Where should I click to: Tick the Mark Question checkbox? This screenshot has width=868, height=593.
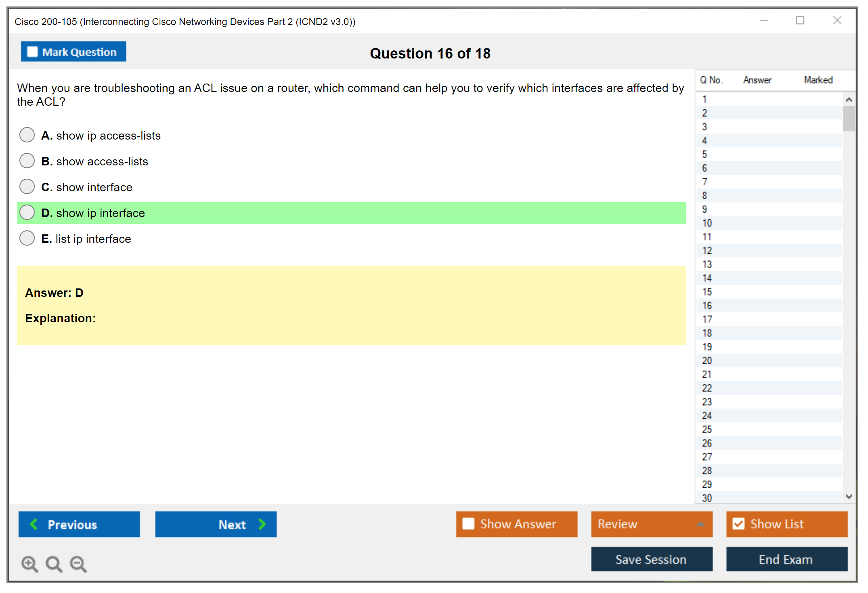32,52
